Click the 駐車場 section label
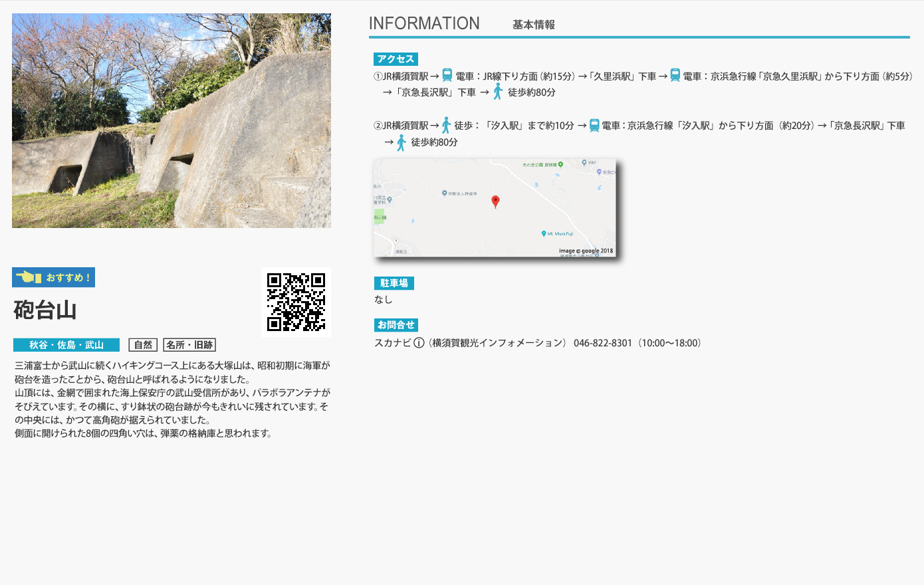The image size is (924, 585). 394,283
